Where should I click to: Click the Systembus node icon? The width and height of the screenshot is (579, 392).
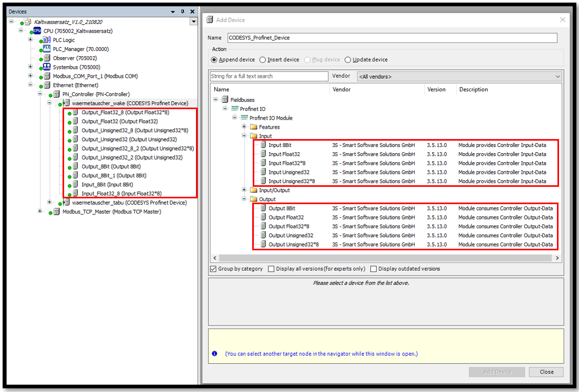(47, 67)
